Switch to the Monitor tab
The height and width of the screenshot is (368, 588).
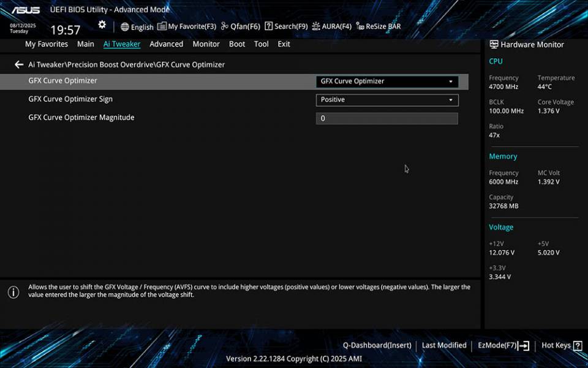pos(206,44)
